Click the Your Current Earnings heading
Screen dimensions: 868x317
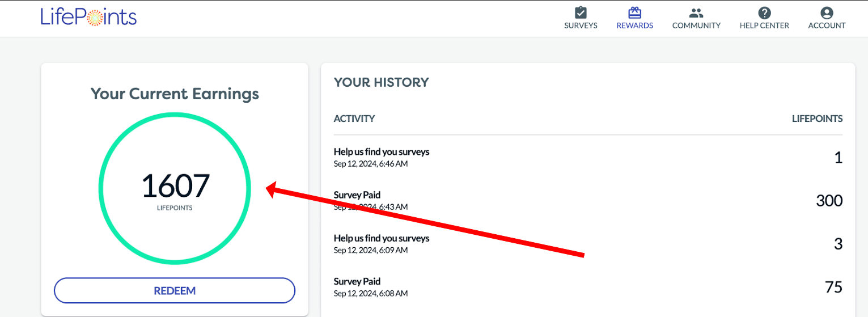coord(175,94)
